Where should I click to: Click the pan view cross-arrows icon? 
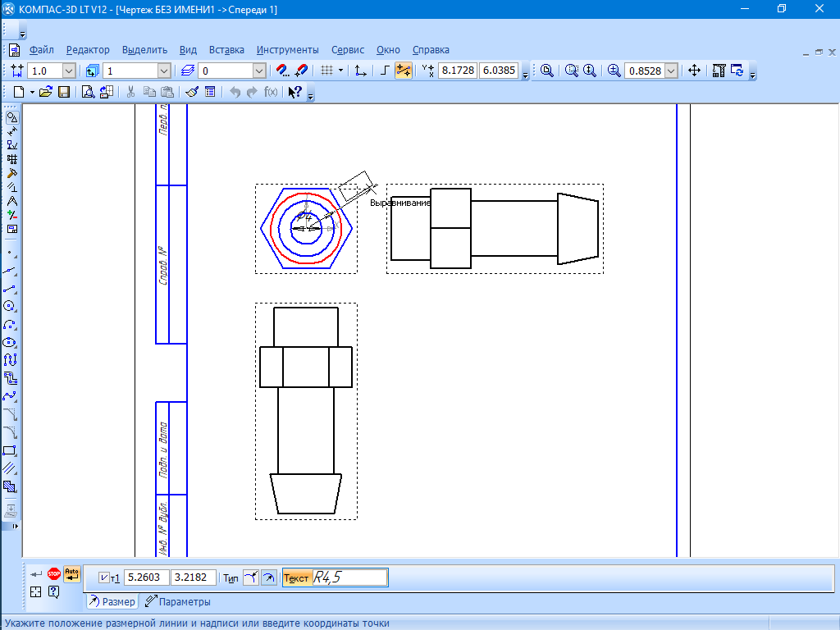click(694, 71)
